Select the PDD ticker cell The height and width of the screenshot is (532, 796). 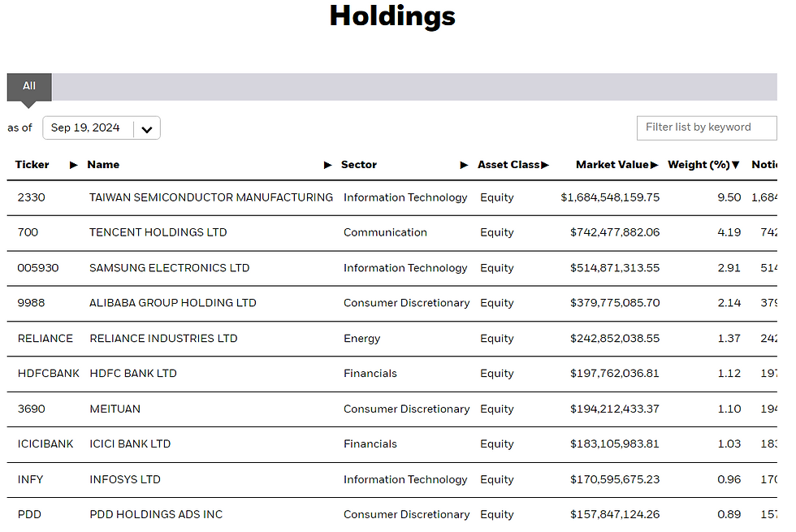pos(29,515)
